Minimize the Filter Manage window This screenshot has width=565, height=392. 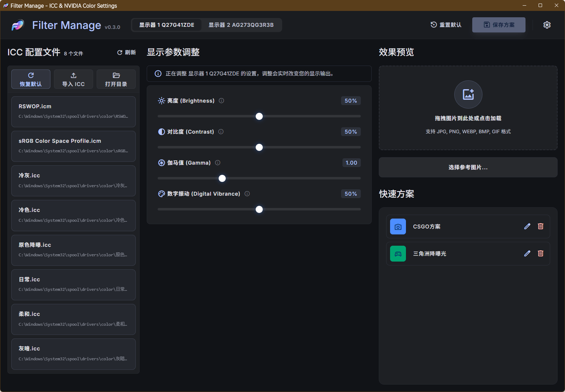pos(524,5)
